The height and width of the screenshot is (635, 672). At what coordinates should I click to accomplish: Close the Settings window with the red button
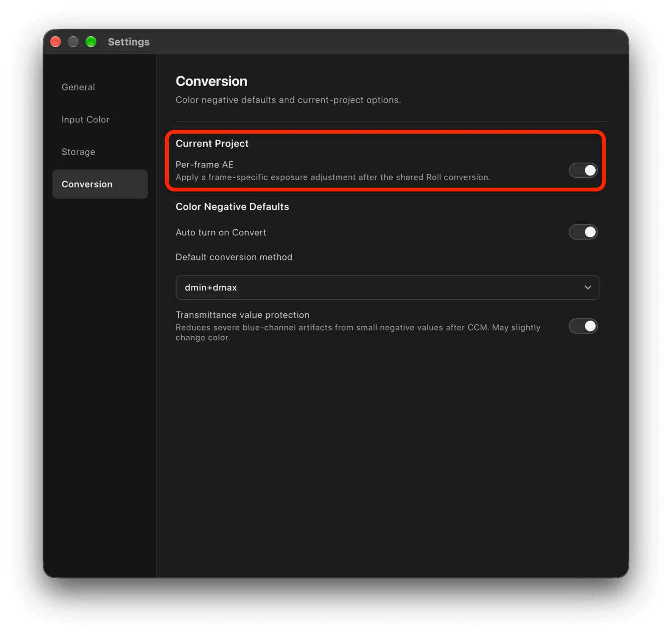[56, 42]
